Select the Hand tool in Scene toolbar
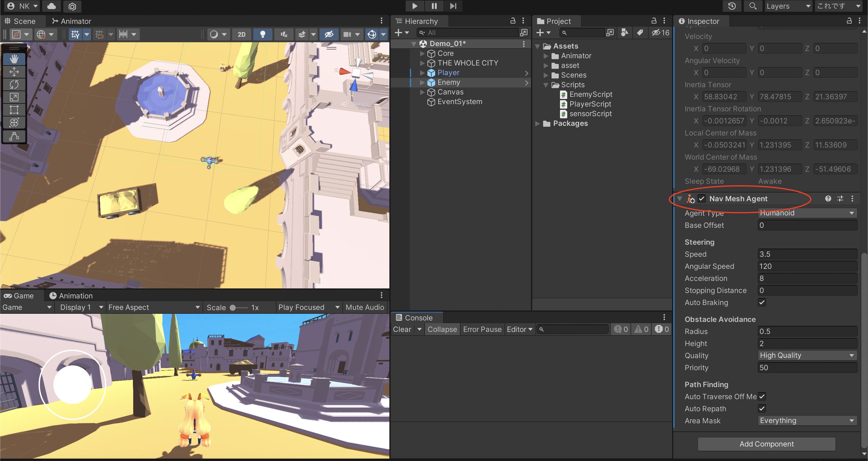868x461 pixels. point(14,59)
